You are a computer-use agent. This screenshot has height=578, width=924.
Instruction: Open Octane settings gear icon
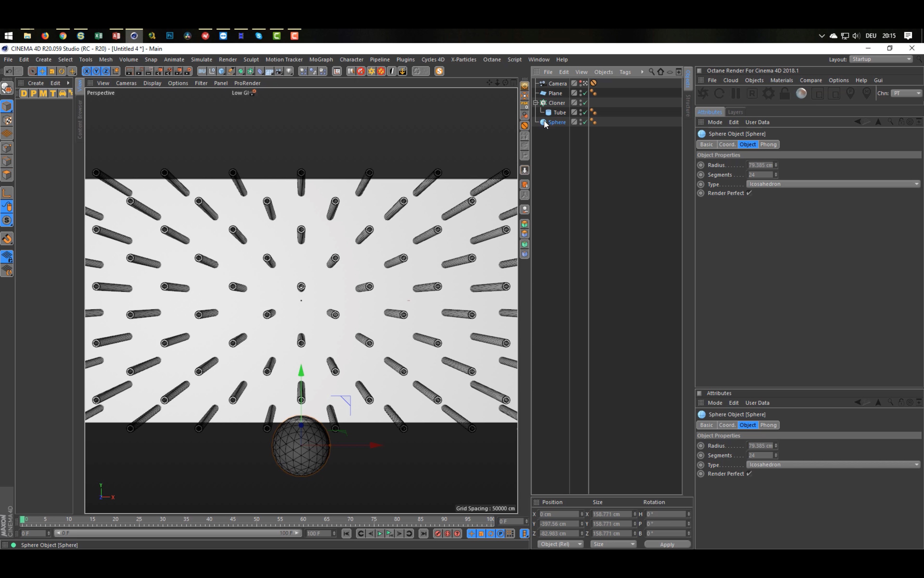[x=768, y=93]
